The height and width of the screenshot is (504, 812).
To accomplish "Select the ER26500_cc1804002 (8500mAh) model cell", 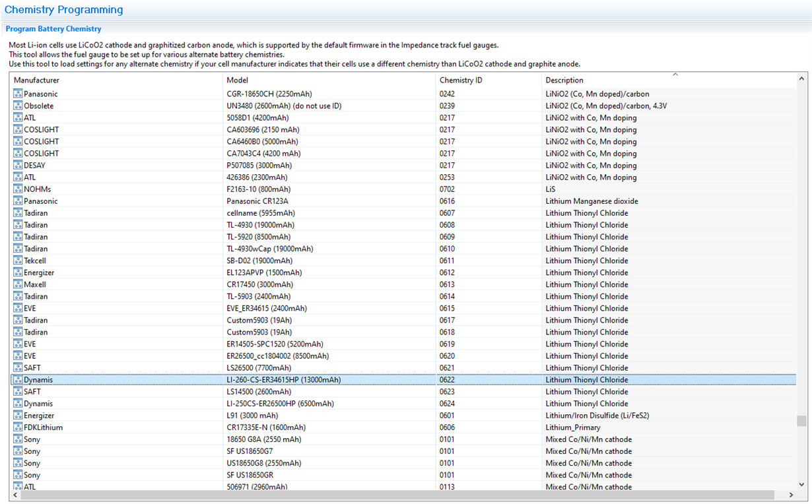I will coord(277,356).
